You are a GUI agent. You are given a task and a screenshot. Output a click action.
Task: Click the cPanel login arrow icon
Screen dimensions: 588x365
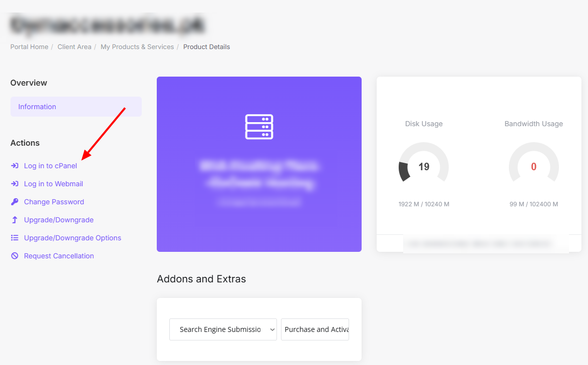(15, 166)
